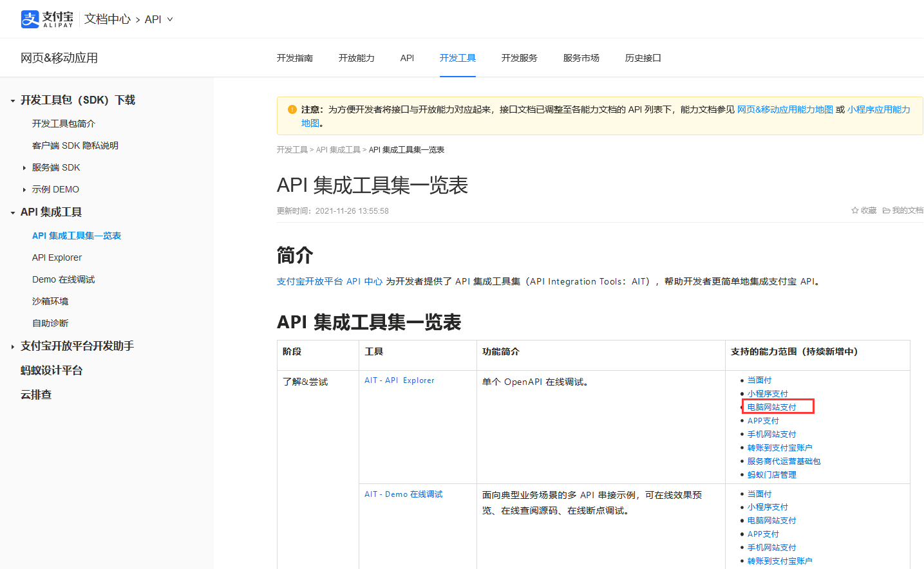Viewport: 924px width, 569px height.
Task: Open the 开发指南 tab
Action: (x=295, y=58)
